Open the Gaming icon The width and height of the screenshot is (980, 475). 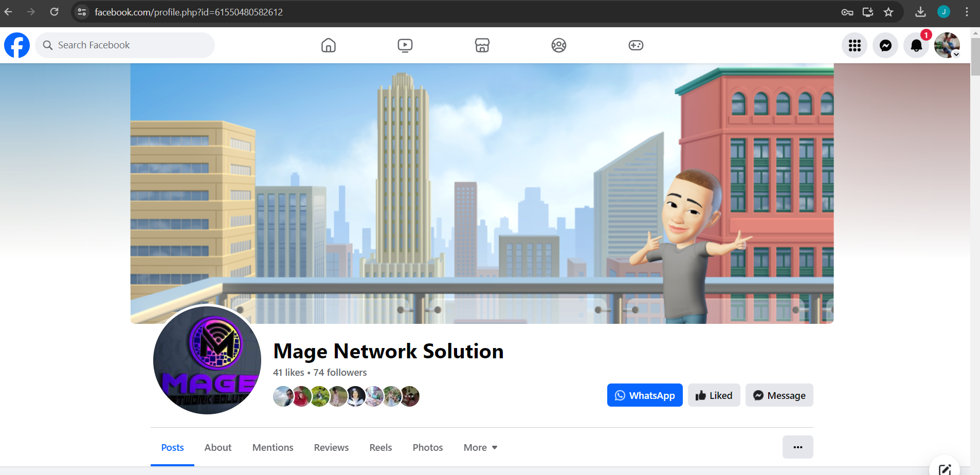[x=636, y=45]
